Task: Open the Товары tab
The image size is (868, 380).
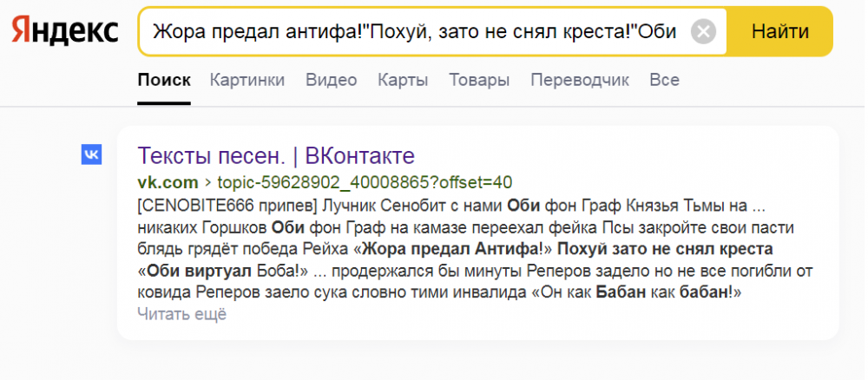Action: 479,80
